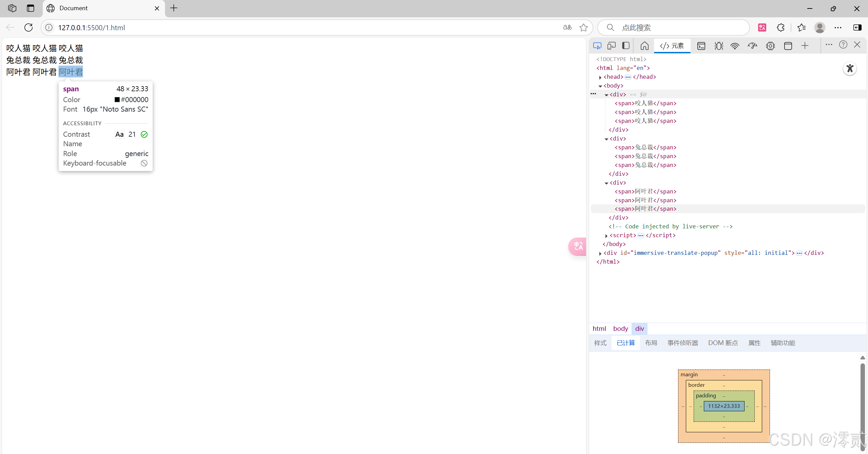Click the #000000 color swatch in tooltip

[117, 99]
